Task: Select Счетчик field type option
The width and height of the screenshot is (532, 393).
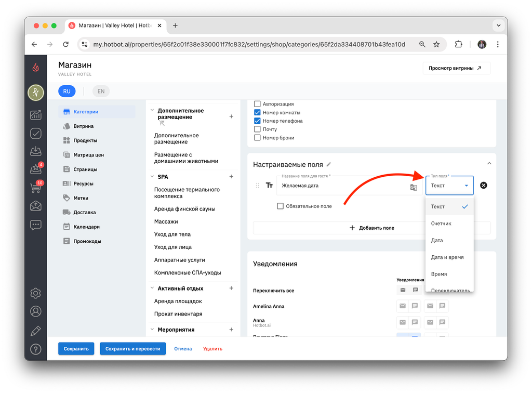Action: (x=449, y=224)
